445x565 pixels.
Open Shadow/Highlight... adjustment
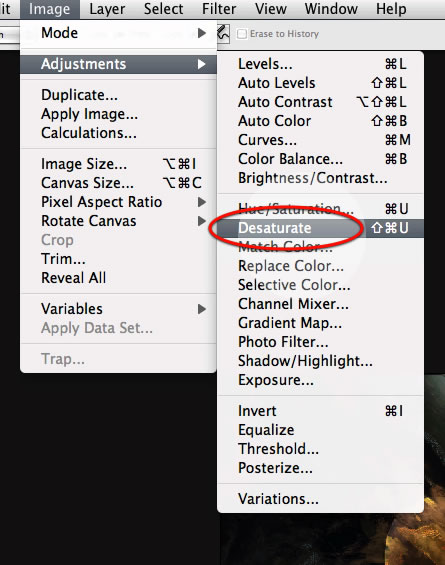(x=320, y=361)
